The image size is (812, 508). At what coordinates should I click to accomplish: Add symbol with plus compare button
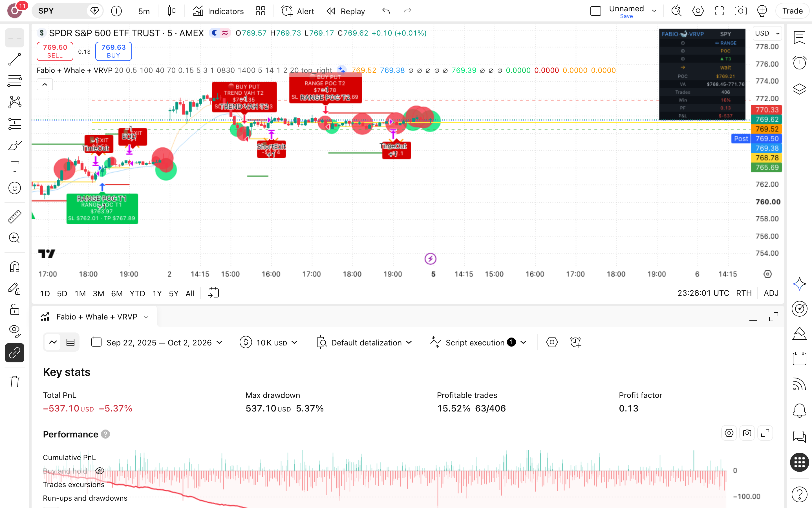coord(116,11)
